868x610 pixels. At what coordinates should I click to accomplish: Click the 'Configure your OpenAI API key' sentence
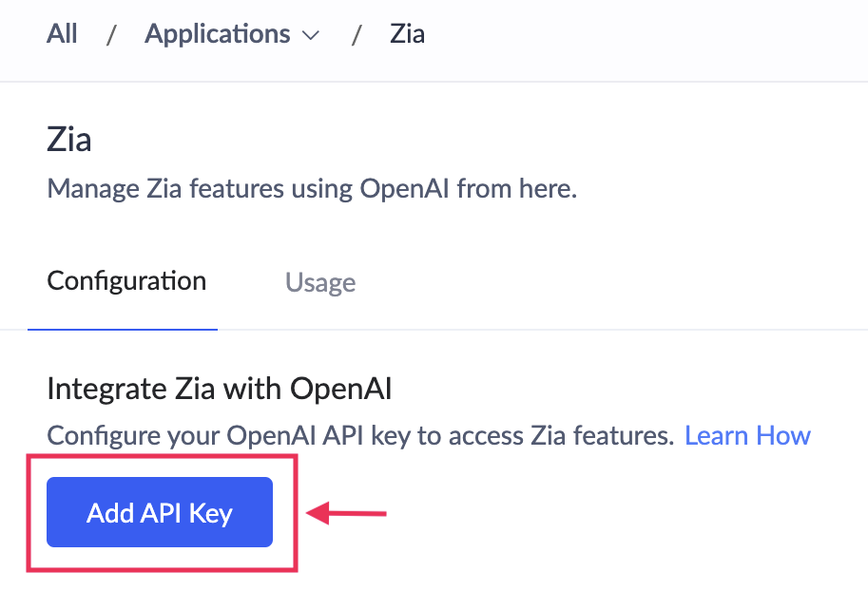point(360,435)
